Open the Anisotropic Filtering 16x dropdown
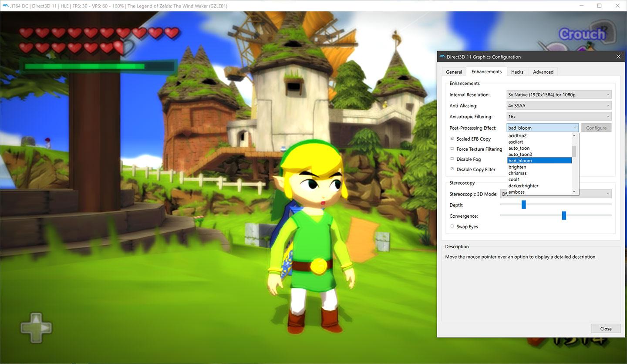Viewport: 627px width, 364px height. pyautogui.click(x=559, y=117)
